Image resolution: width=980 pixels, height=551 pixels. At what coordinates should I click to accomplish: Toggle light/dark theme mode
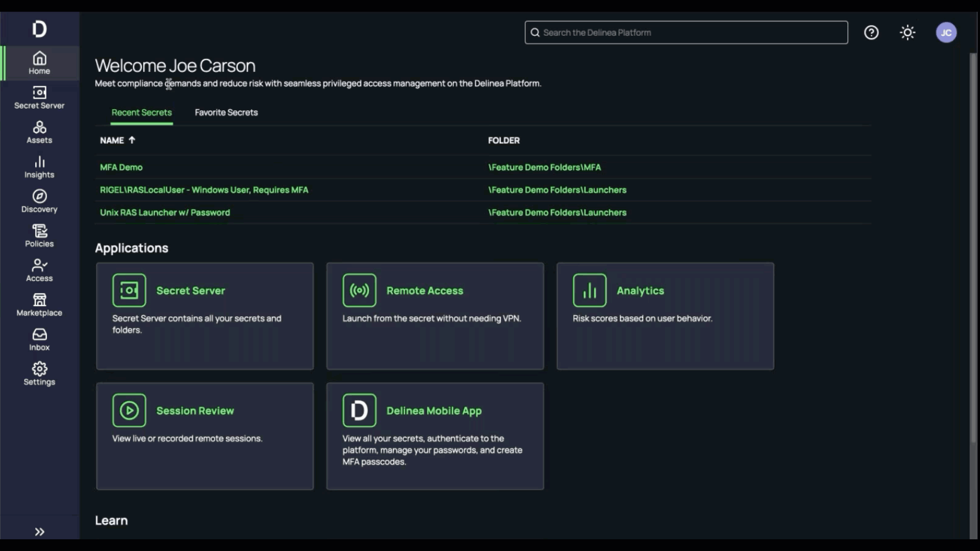(908, 32)
